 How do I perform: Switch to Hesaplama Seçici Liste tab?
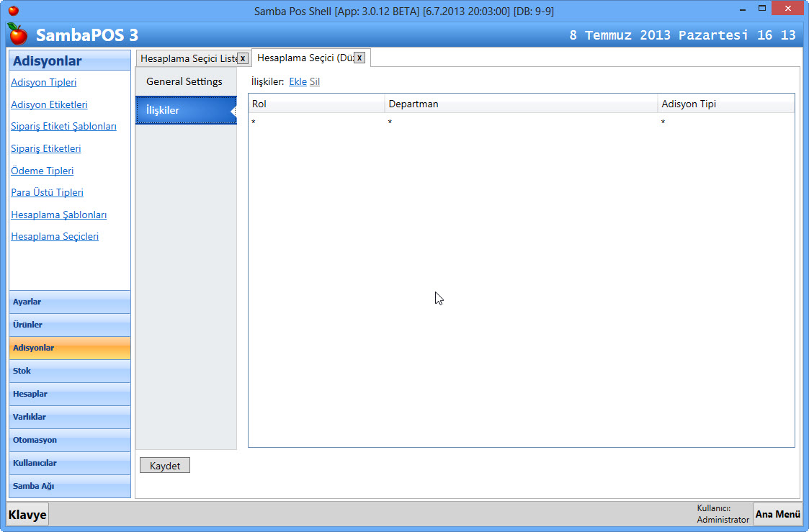point(187,58)
